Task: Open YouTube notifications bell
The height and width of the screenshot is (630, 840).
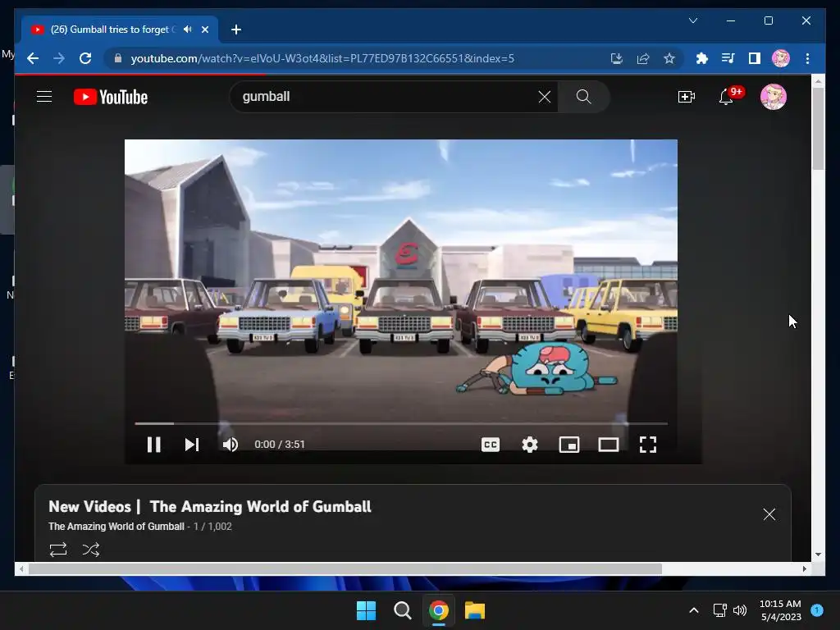Action: click(727, 97)
